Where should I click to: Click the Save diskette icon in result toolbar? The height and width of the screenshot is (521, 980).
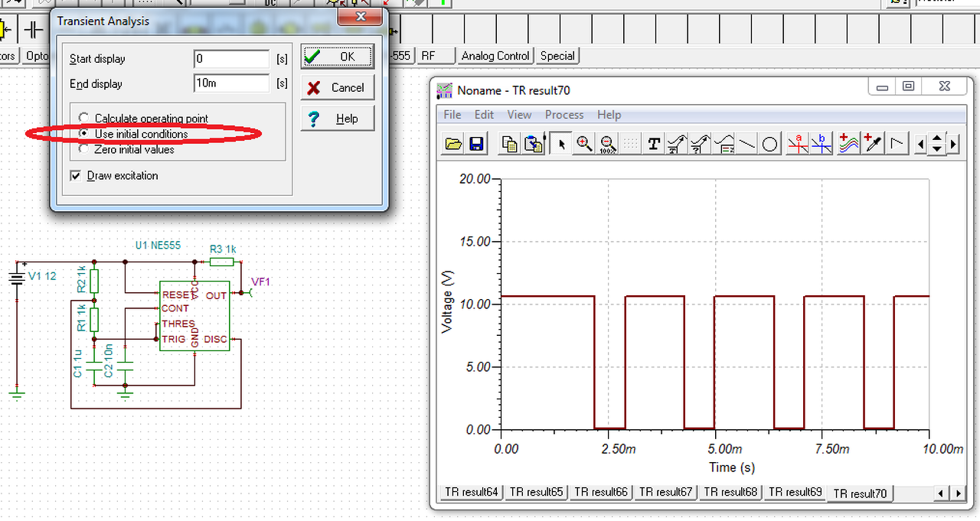[x=475, y=144]
